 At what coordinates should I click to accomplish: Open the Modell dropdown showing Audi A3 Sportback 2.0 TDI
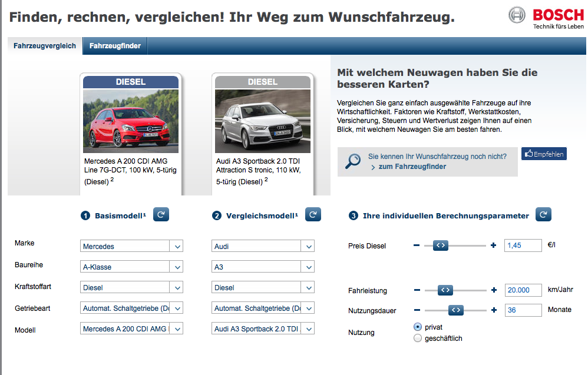263,328
